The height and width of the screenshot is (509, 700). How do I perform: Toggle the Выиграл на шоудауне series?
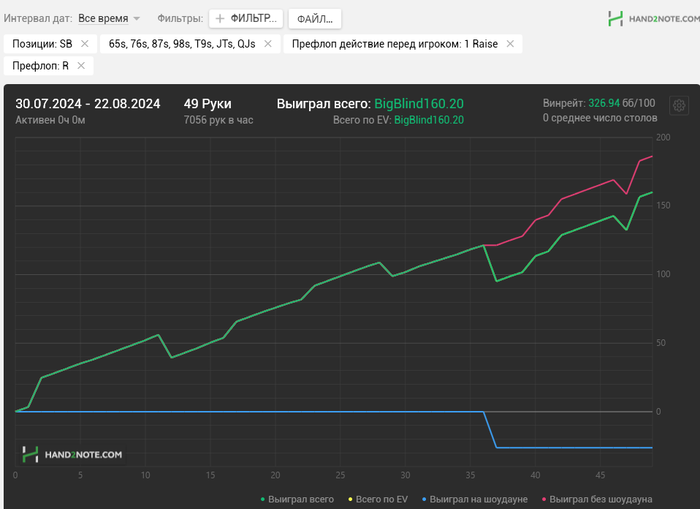475,499
